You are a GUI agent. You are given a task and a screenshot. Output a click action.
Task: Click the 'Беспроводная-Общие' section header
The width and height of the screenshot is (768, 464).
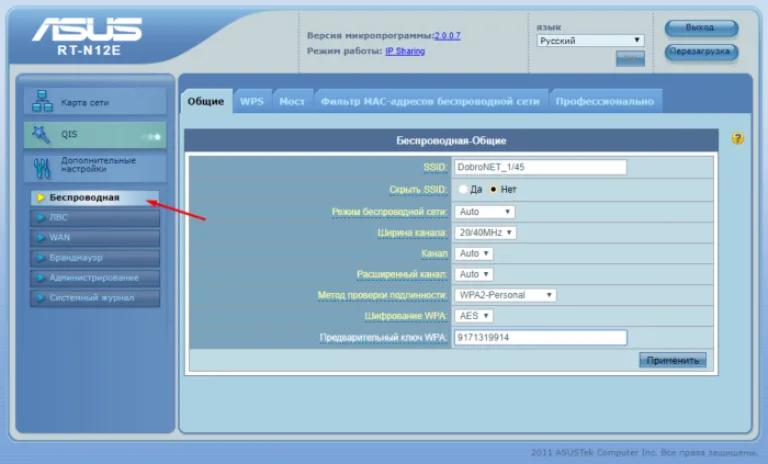pos(451,141)
